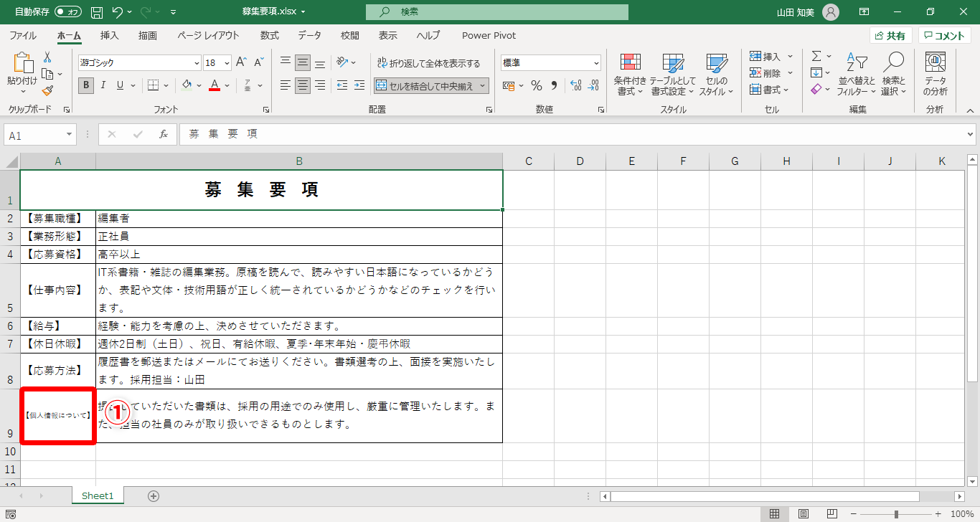
Task: Switch to the ページ レイアウト tab
Action: point(208,35)
